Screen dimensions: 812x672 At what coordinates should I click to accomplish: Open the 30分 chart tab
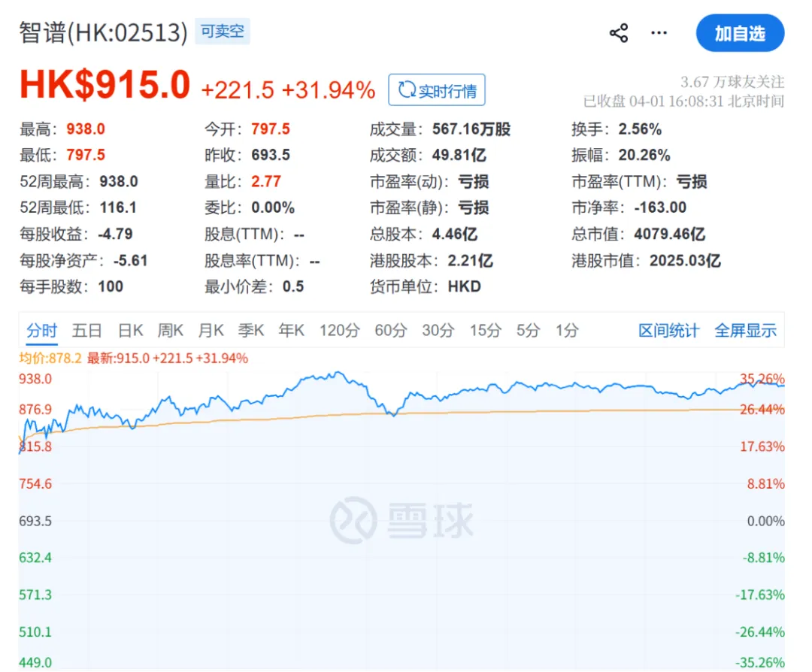438,330
